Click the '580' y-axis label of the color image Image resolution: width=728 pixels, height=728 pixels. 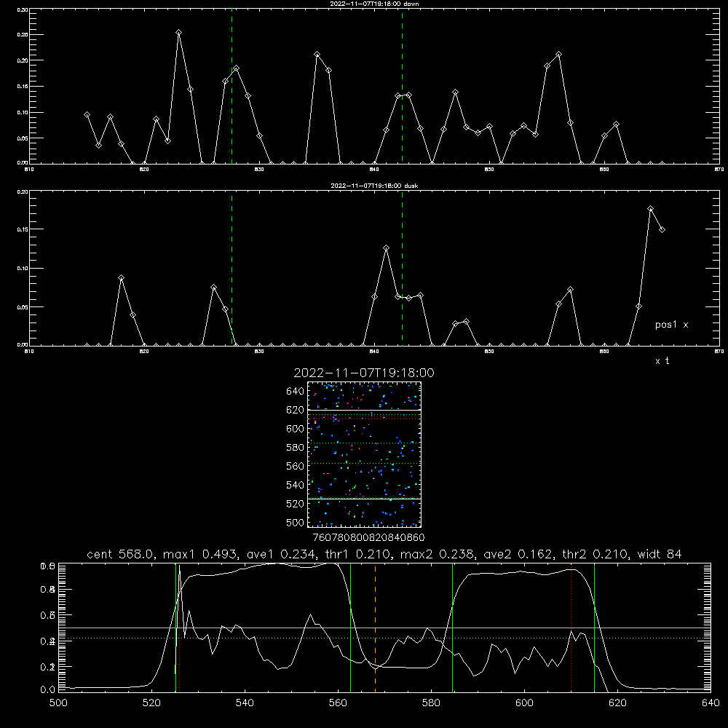(295, 448)
